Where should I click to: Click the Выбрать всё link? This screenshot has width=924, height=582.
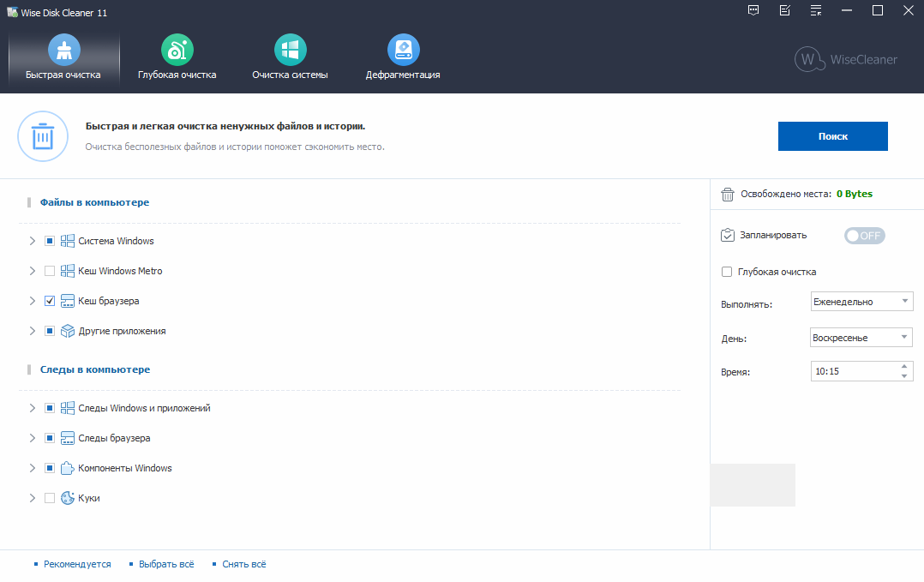pos(166,564)
